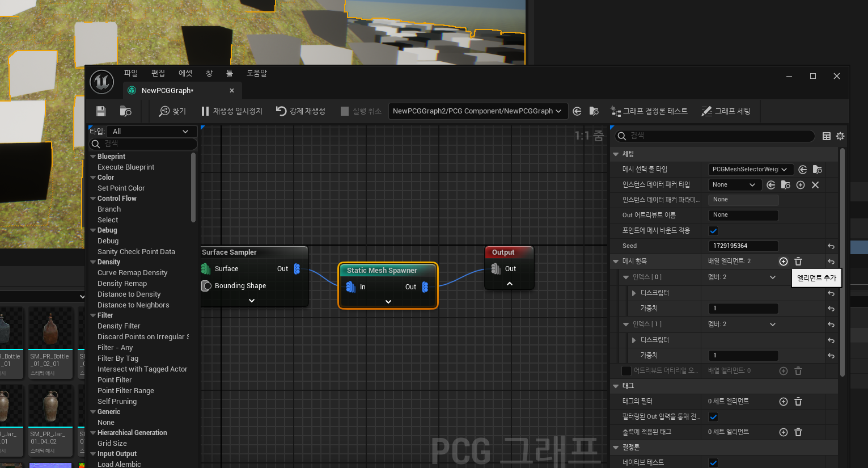Click the Output node Out pin
Viewport: 868px width, 468px height.
pos(496,269)
